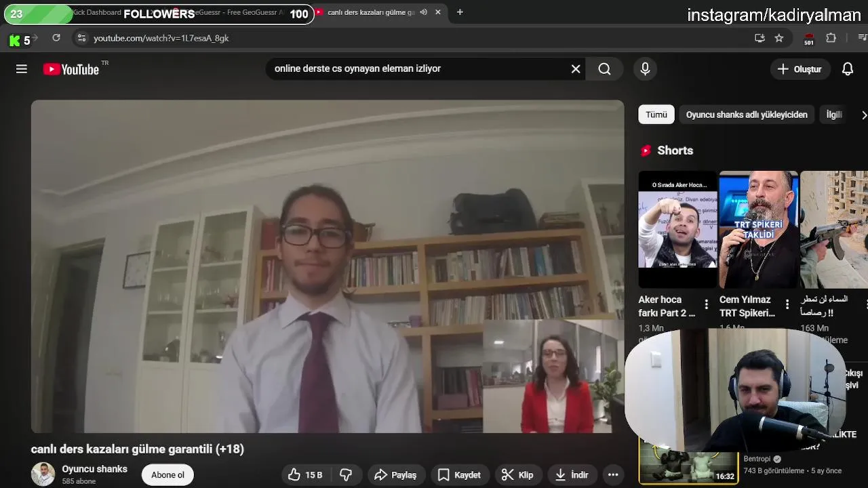Select the Tümü filter chip

tap(656, 115)
